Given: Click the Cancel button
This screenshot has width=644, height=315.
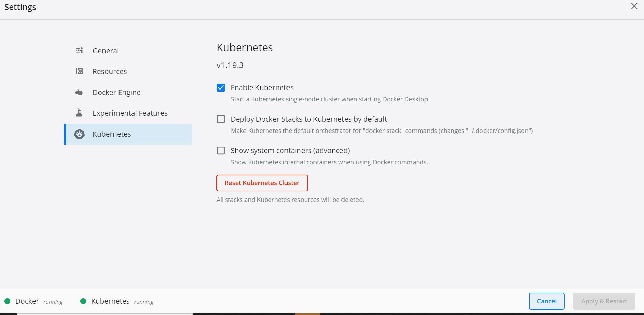Looking at the screenshot, I should pyautogui.click(x=546, y=301).
